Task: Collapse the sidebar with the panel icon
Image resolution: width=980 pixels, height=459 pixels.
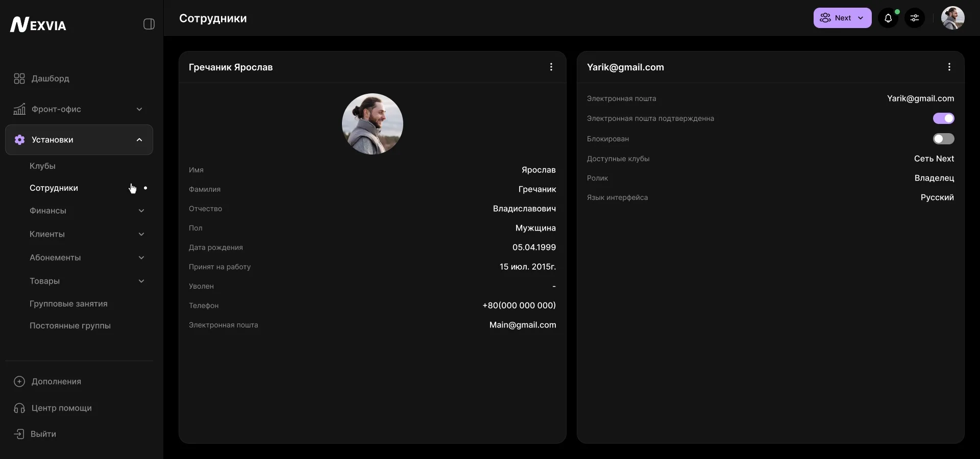Action: (148, 23)
